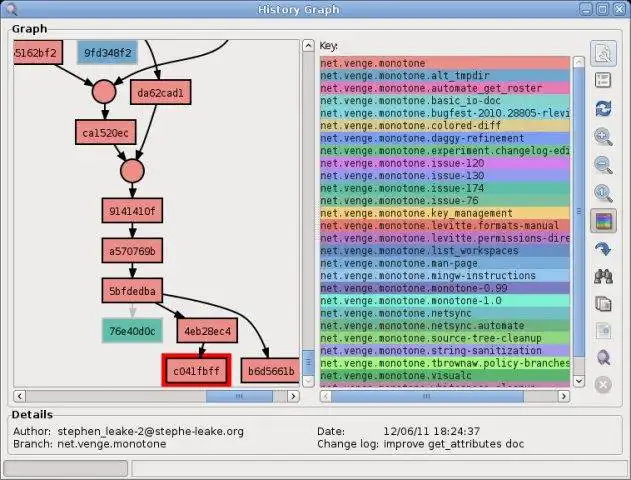631x480 pixels.
Task: Click the merge circle above ca1520ec
Action: point(104,92)
